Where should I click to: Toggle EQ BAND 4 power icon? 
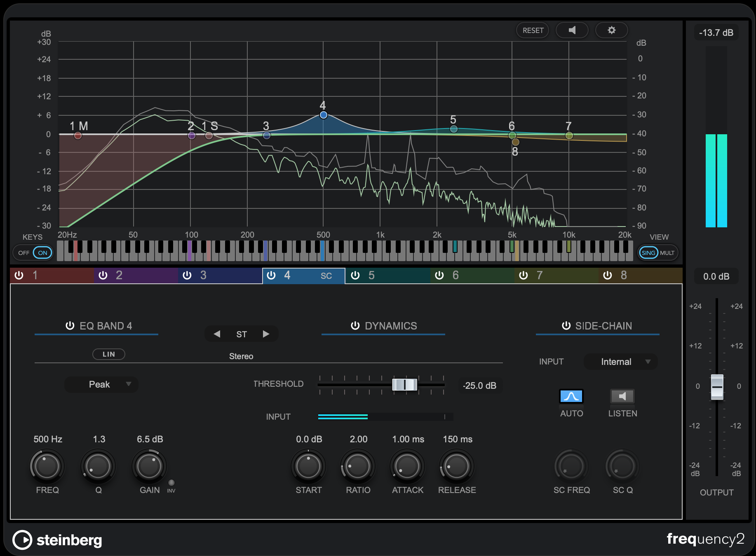pos(70,326)
